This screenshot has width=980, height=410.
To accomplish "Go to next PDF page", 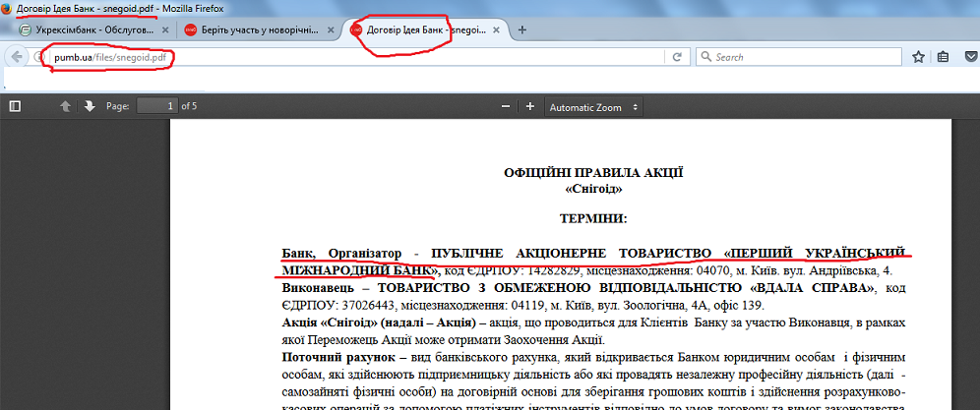I will 90,106.
